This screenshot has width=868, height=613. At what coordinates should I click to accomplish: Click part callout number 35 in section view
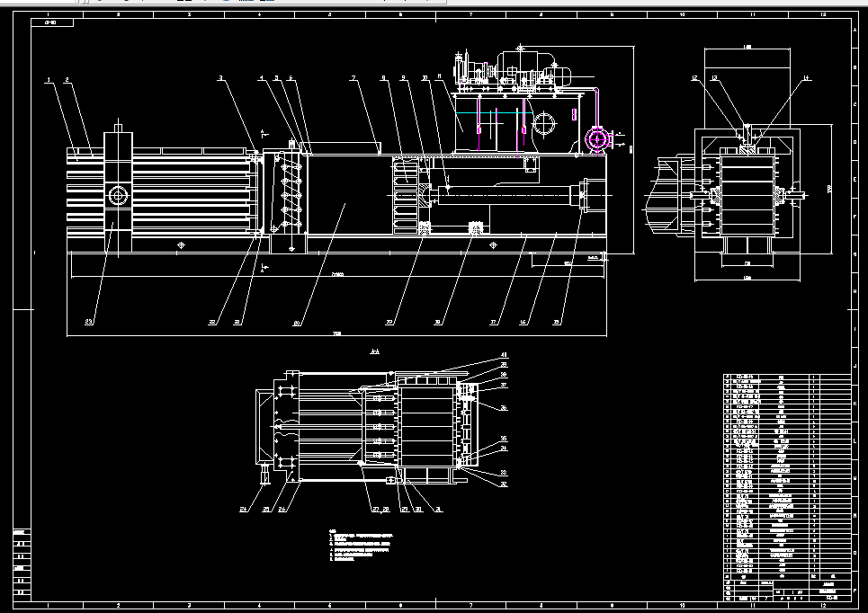504,438
